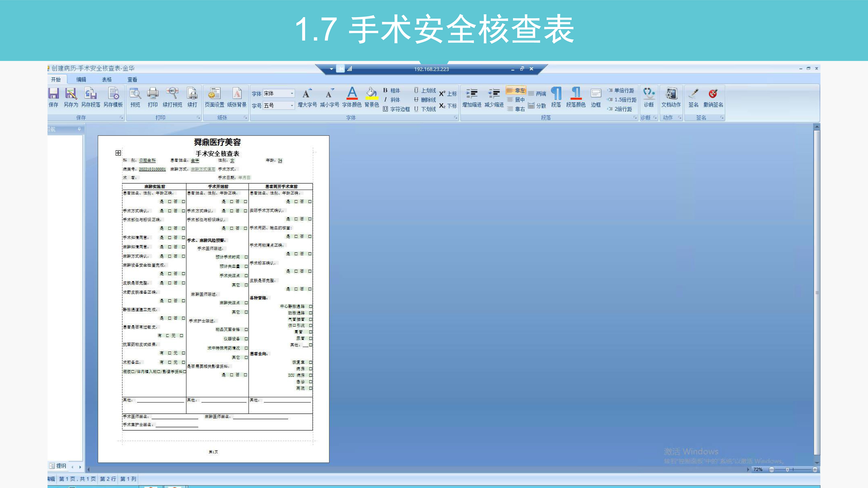
Task: Check 否 for 麻醉实施前 手术方式确认
Action: pos(183,211)
